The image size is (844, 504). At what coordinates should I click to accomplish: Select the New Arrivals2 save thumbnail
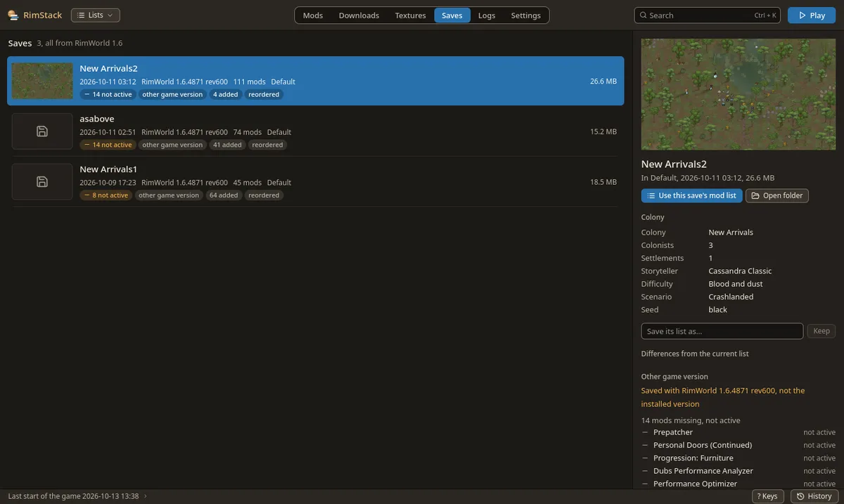(42, 81)
